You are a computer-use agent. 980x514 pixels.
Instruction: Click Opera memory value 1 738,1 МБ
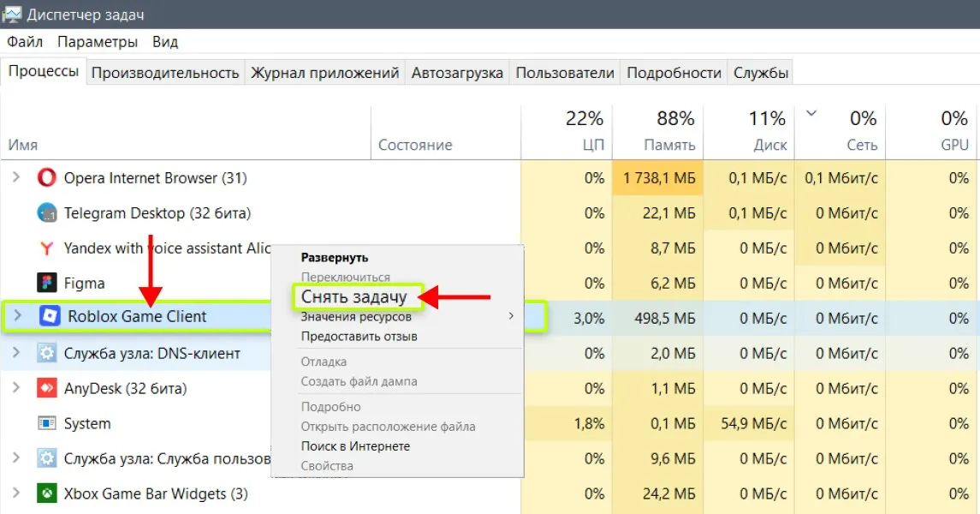tap(659, 178)
